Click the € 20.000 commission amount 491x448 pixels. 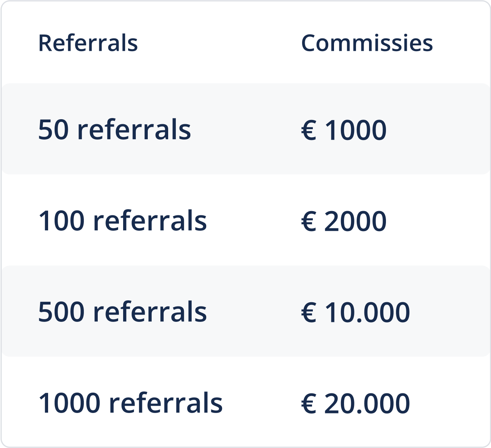pyautogui.click(x=355, y=403)
